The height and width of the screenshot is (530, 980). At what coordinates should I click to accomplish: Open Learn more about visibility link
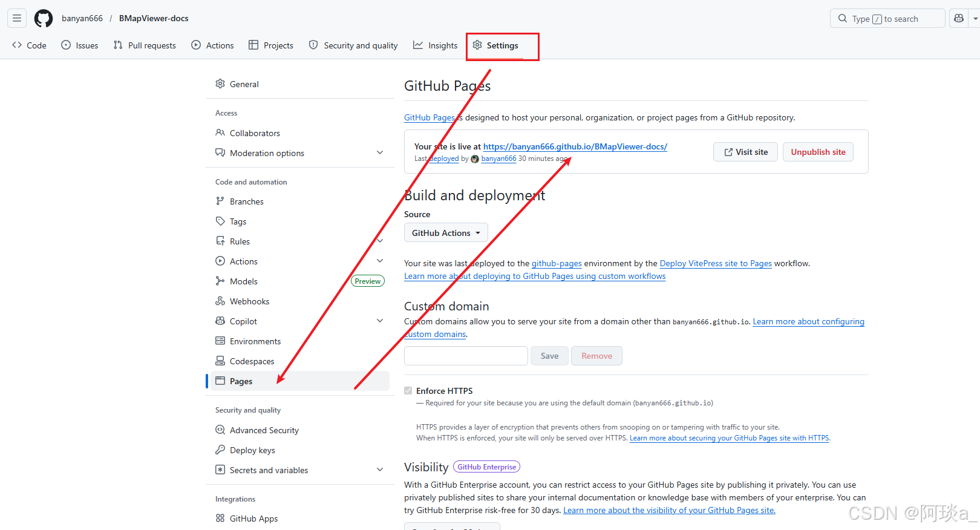(669, 510)
